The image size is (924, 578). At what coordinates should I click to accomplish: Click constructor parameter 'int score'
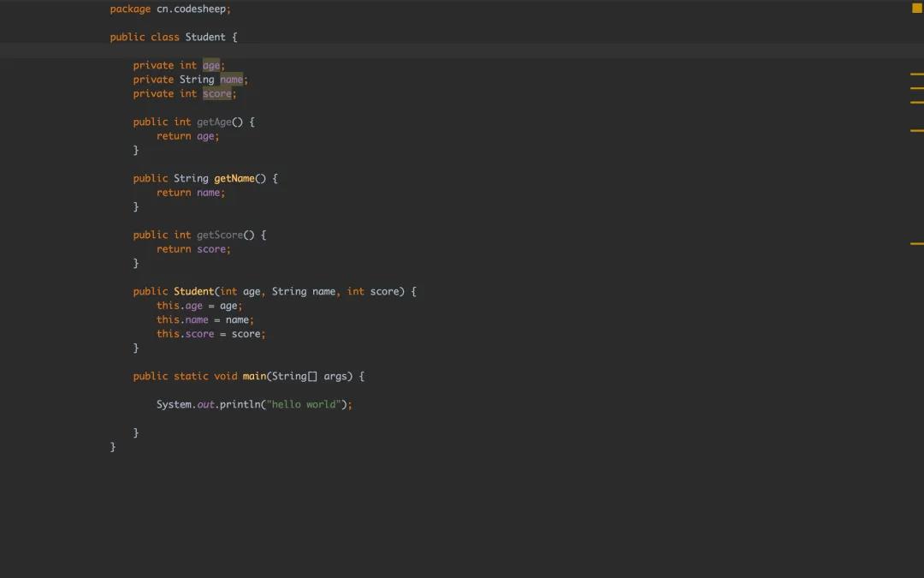[x=372, y=291]
